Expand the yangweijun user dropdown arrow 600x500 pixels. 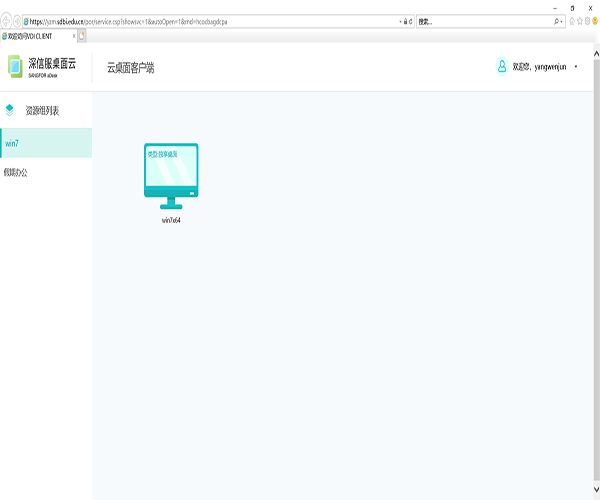576,67
